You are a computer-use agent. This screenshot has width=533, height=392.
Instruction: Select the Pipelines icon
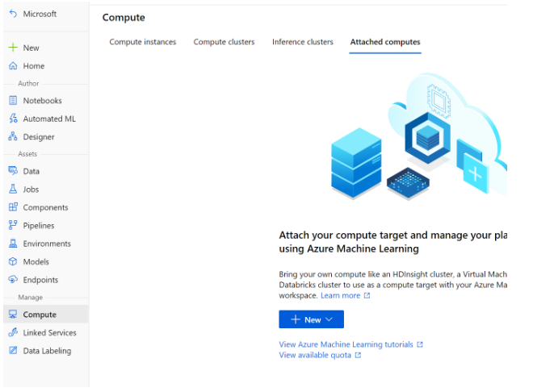(x=13, y=226)
